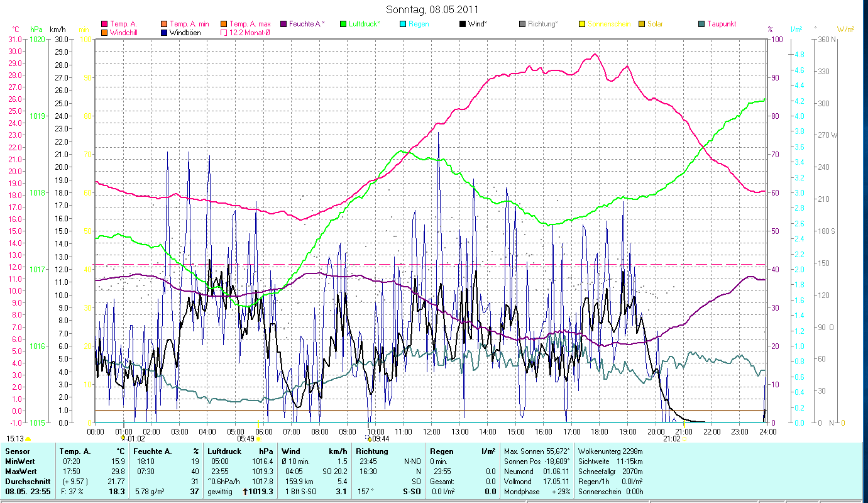
Task: Click the dark blue Windböen legend marker
Action: pyautogui.click(x=165, y=32)
